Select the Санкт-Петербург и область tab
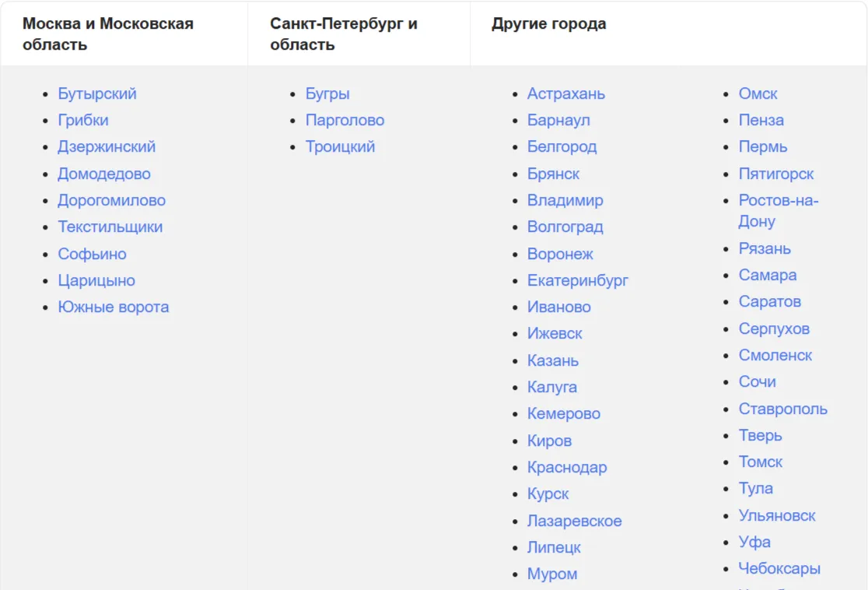 (x=344, y=33)
